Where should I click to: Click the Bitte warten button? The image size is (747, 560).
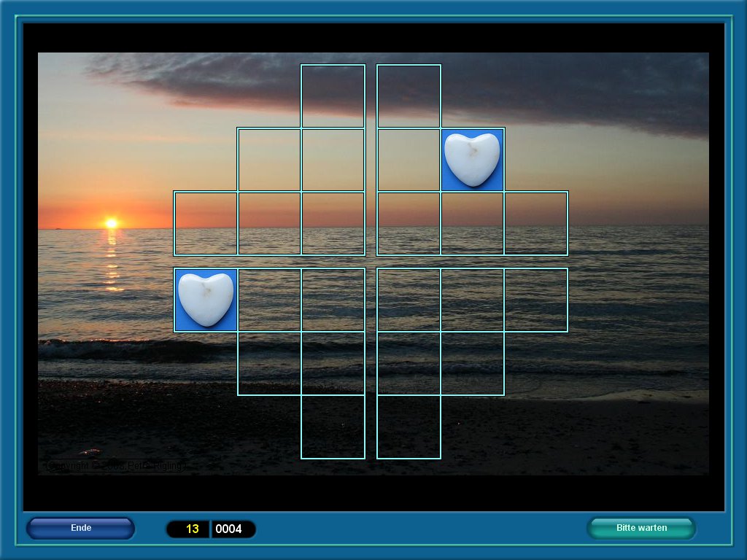pos(641,528)
